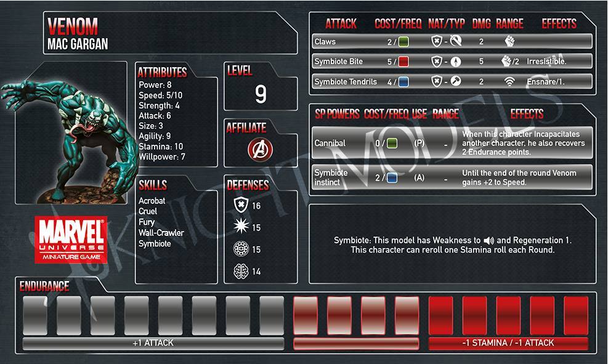Click the 'AFFILIATE' panel heading

tap(246, 128)
